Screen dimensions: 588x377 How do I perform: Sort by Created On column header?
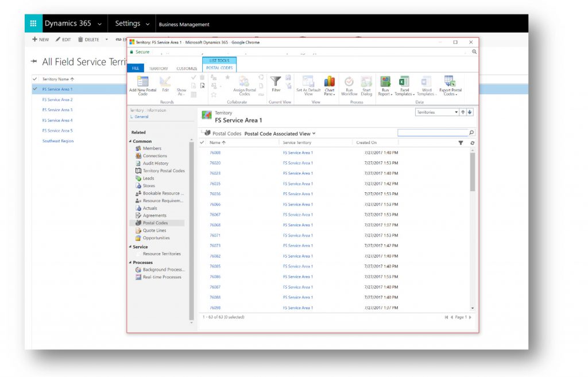[x=366, y=143]
